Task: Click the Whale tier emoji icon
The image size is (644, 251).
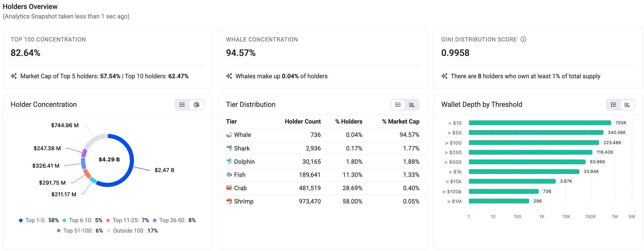Action: pyautogui.click(x=229, y=135)
